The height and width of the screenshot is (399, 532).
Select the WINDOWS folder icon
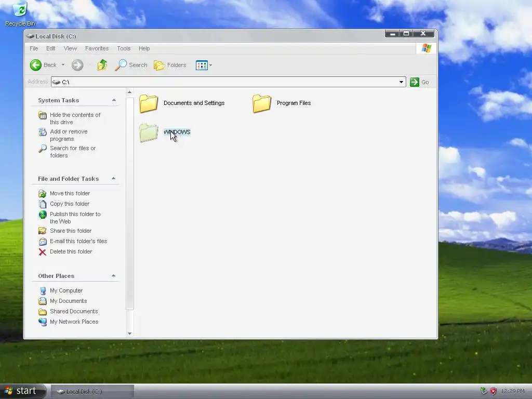coord(149,132)
